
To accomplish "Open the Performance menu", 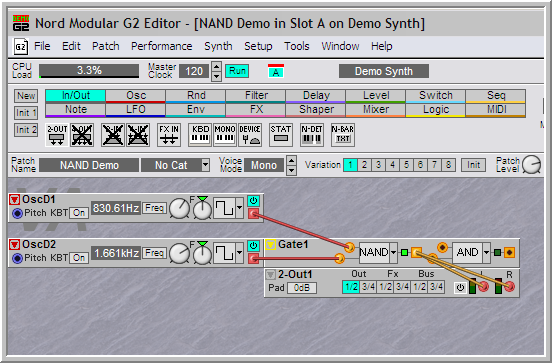I will (162, 46).
